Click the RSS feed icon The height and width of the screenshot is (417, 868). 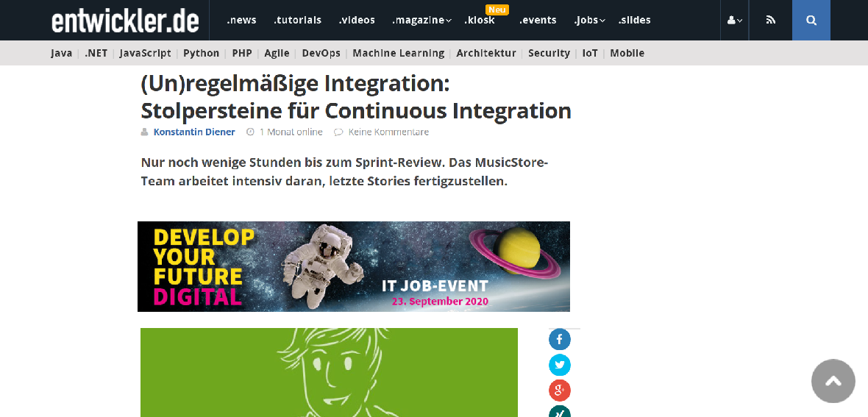click(x=771, y=21)
